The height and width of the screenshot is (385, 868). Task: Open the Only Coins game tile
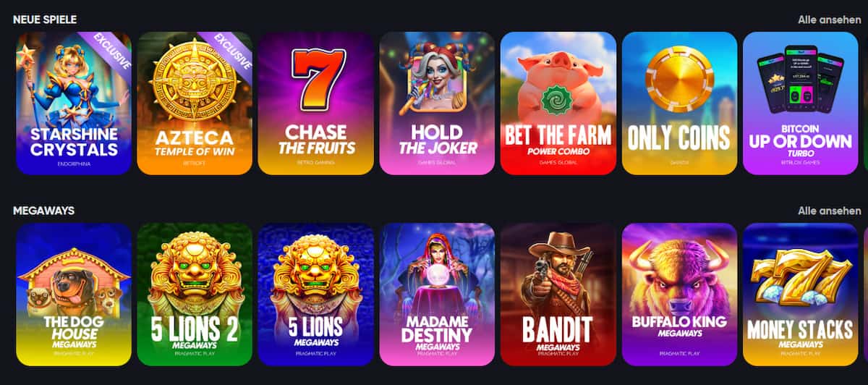click(x=679, y=103)
